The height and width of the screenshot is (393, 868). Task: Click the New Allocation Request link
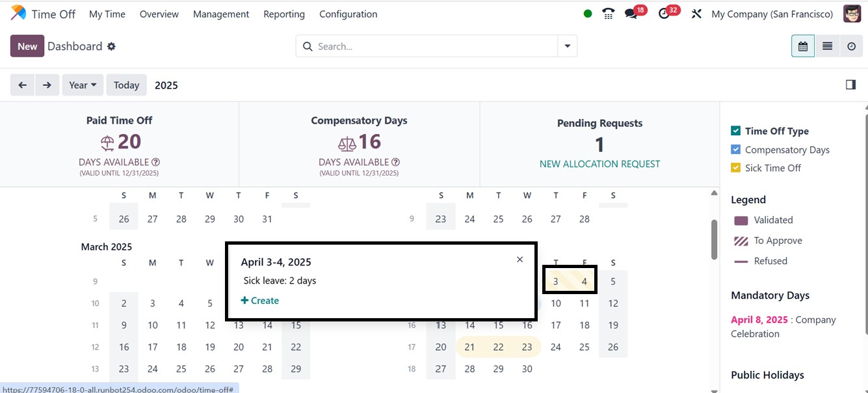(x=599, y=164)
